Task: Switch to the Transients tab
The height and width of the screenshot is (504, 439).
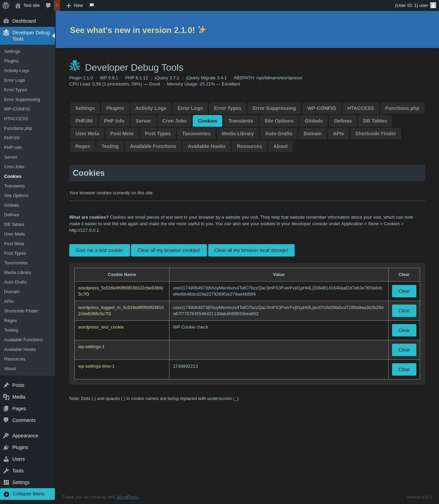Action: (240, 121)
